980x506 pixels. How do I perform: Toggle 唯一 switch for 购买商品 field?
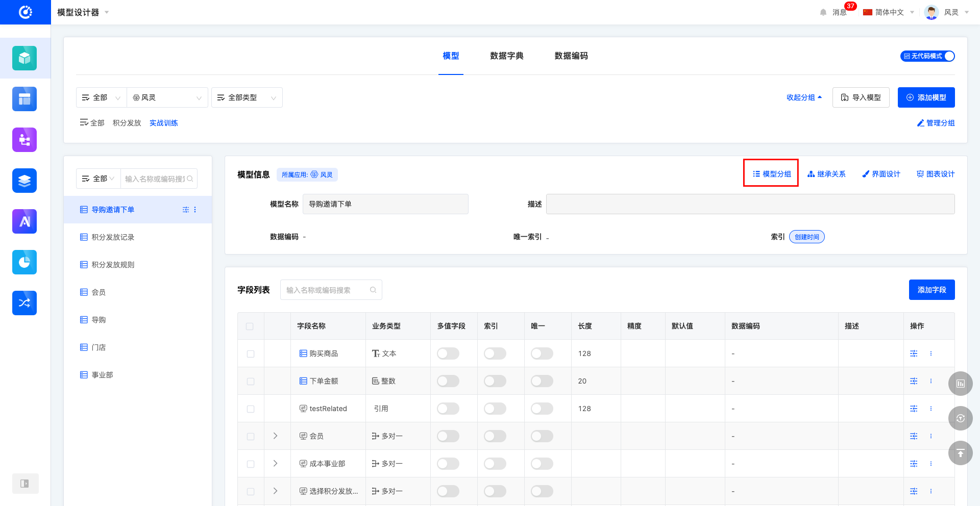tap(542, 353)
